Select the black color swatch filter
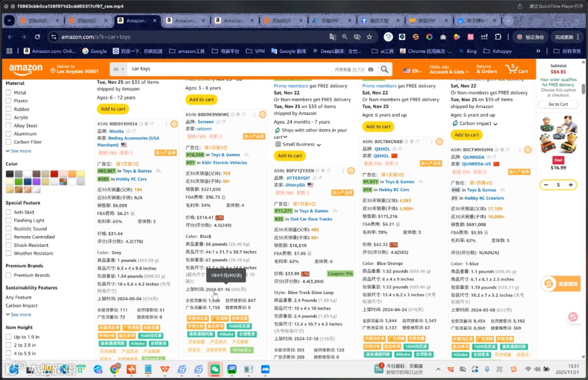588x380 pixels. coord(9,174)
